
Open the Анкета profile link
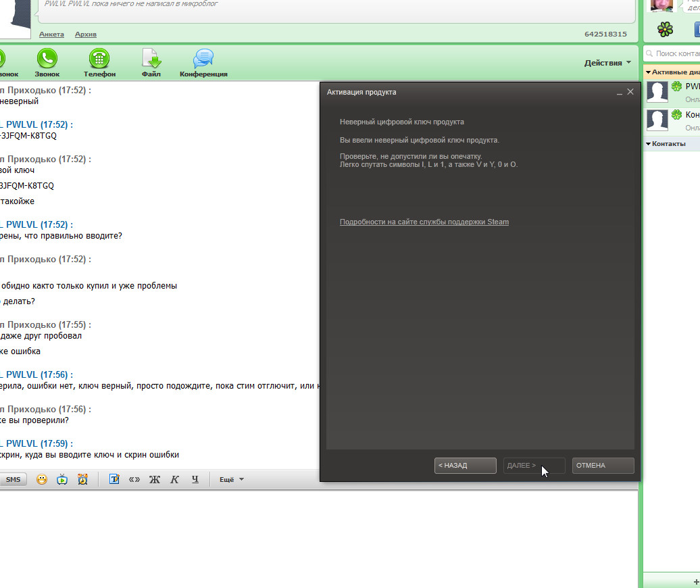51,34
